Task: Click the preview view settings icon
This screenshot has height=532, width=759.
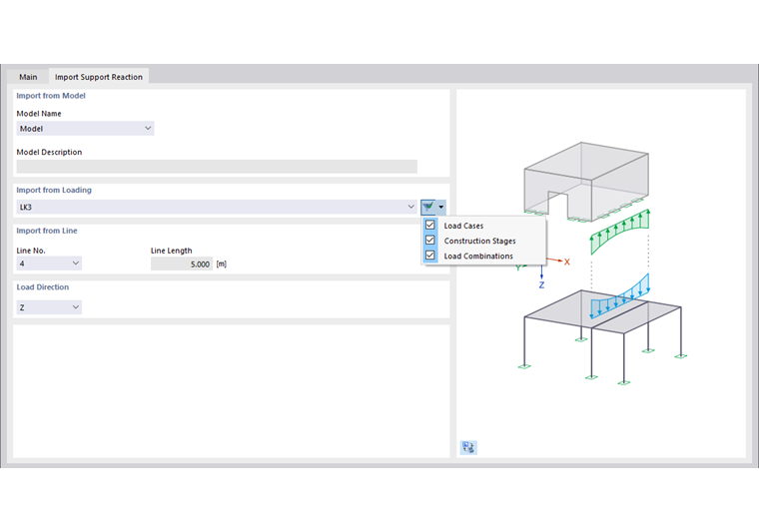Action: (468, 447)
